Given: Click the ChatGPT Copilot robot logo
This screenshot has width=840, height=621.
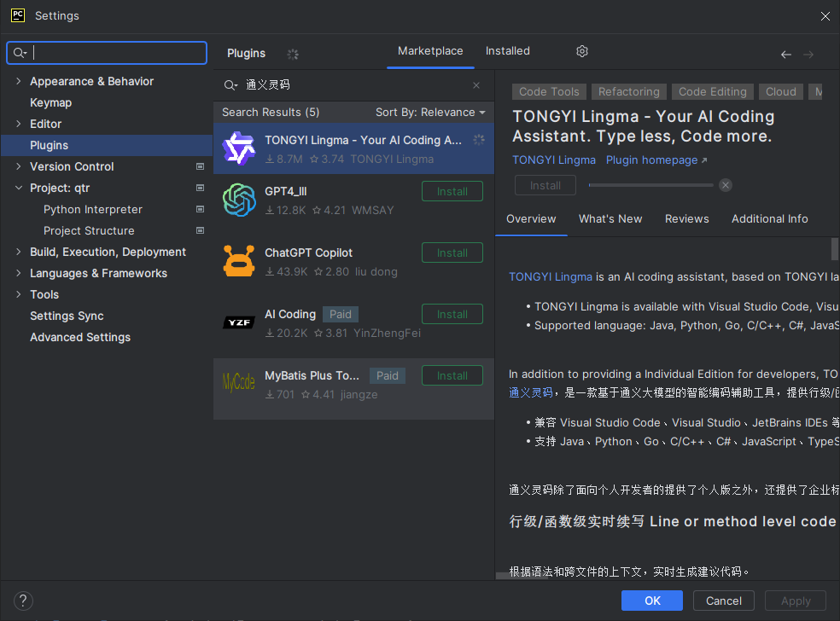Looking at the screenshot, I should click(239, 261).
